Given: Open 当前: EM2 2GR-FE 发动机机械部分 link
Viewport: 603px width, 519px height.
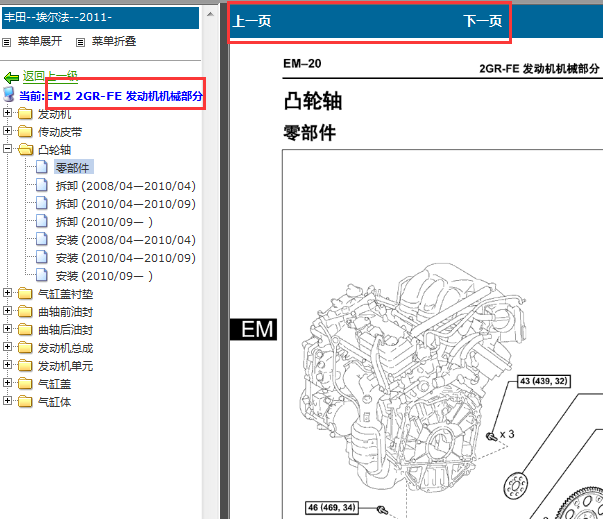Looking at the screenshot, I should [x=111, y=96].
